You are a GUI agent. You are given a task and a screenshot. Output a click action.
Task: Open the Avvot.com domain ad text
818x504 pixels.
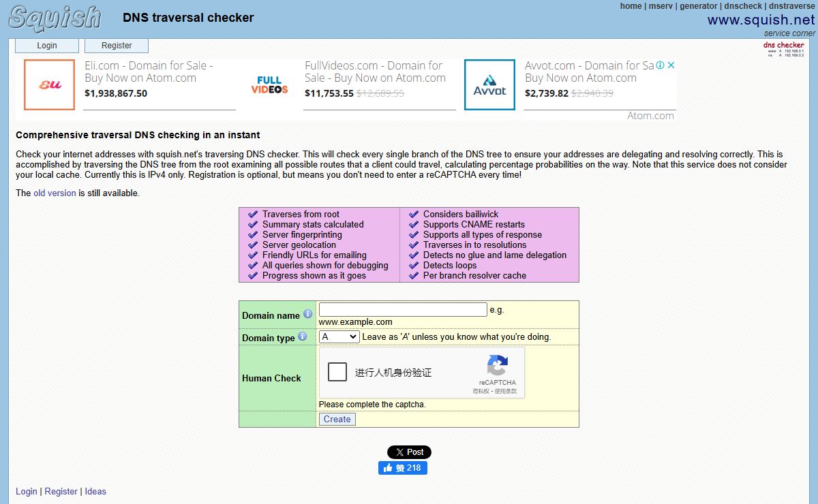pos(589,72)
